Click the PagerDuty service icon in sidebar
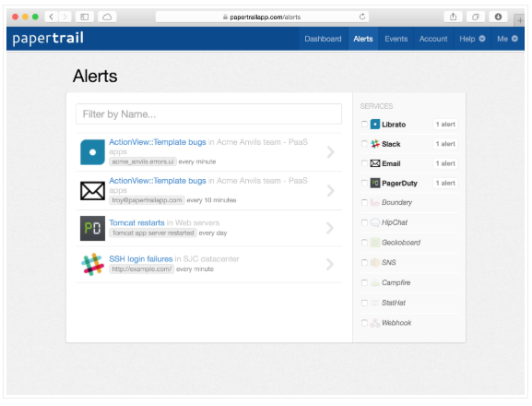The image size is (532, 406). pos(375,184)
